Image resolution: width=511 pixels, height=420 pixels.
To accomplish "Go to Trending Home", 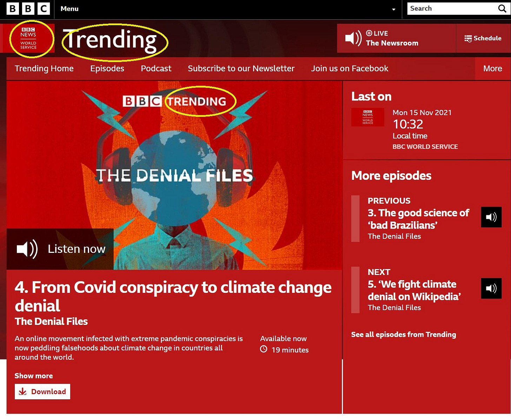I will 44,68.
